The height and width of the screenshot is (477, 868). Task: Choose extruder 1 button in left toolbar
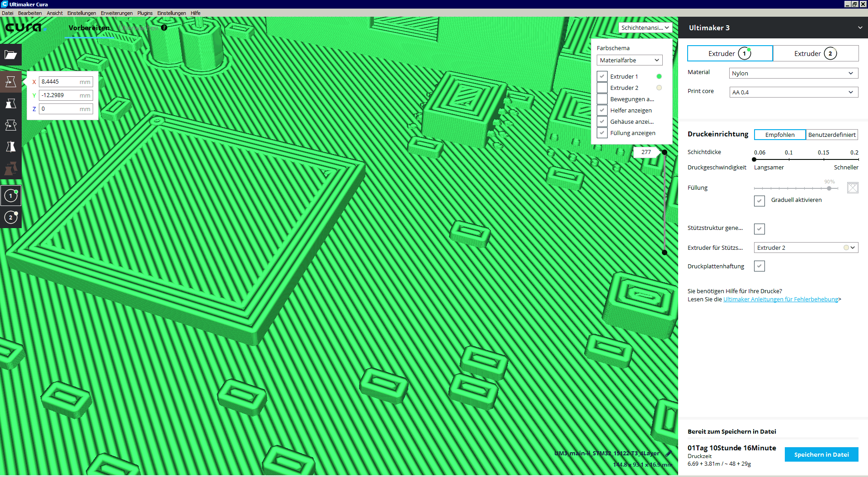pos(11,196)
